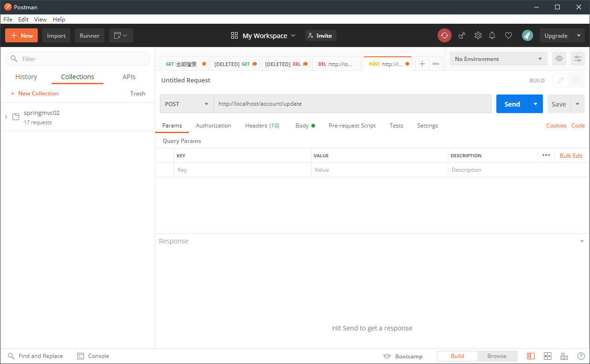Click the Invite button
590x364 pixels.
(321, 35)
